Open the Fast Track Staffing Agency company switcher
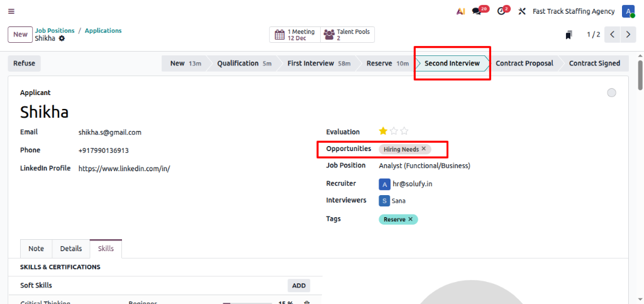 (x=574, y=11)
